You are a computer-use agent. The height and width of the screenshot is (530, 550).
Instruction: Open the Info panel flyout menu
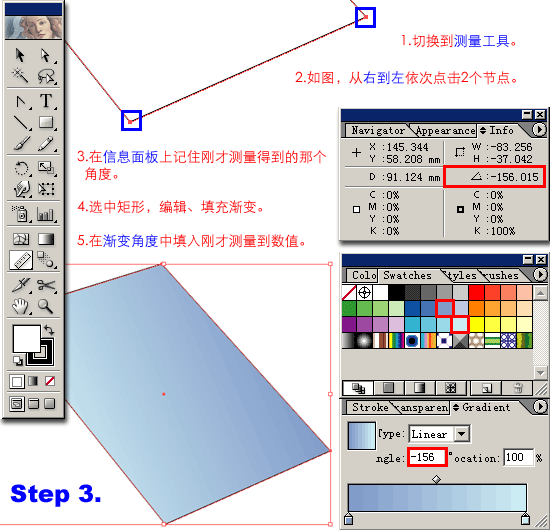pyautogui.click(x=539, y=130)
